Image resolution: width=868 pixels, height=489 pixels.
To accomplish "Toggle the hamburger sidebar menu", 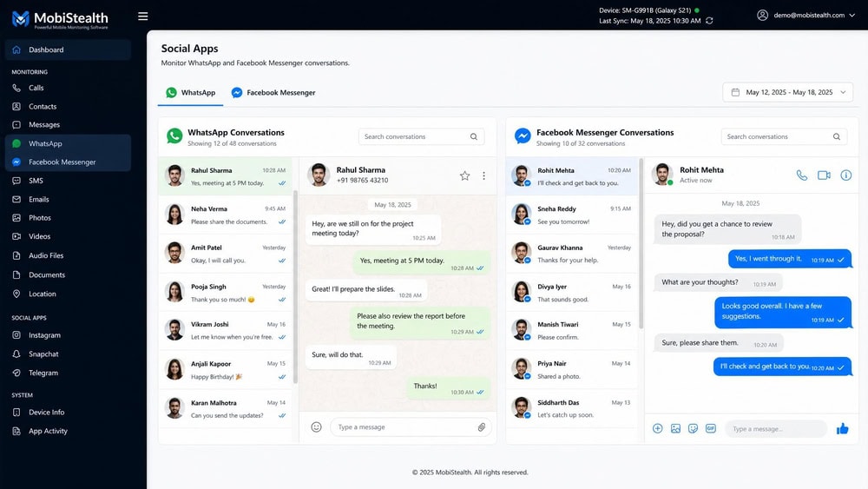I will point(143,16).
